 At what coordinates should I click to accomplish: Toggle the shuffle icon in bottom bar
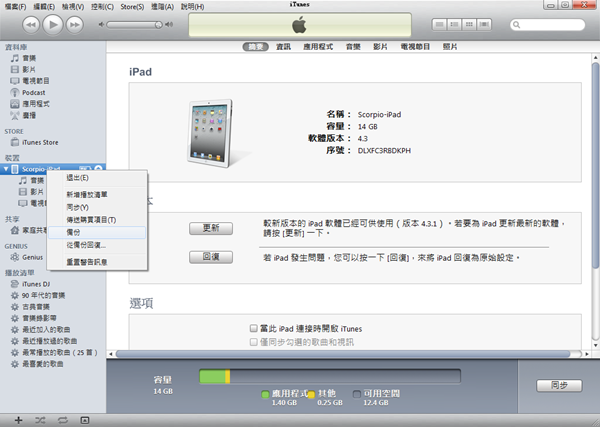pos(40,420)
